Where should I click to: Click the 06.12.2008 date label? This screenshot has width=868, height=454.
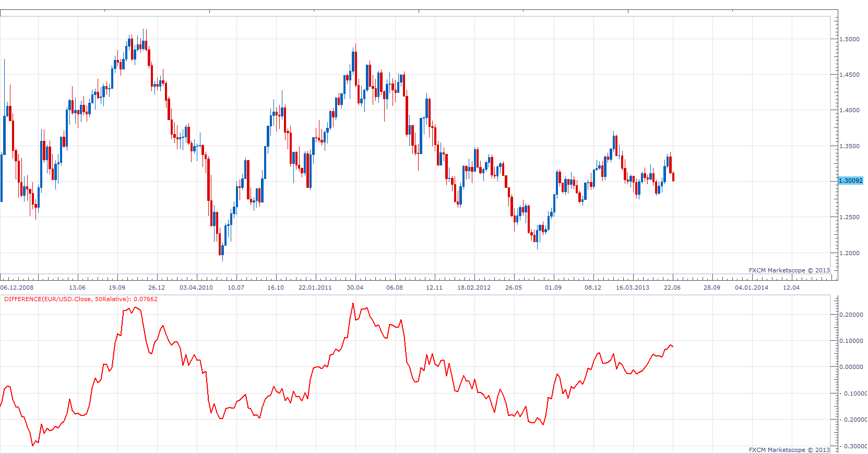17,288
